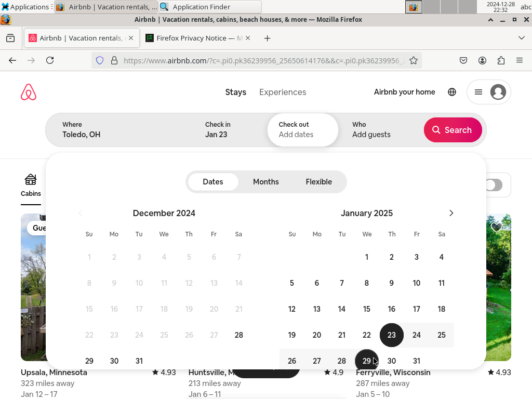Open Firefox tracking protection shield icon
The width and height of the screenshot is (532, 399).
point(99,60)
